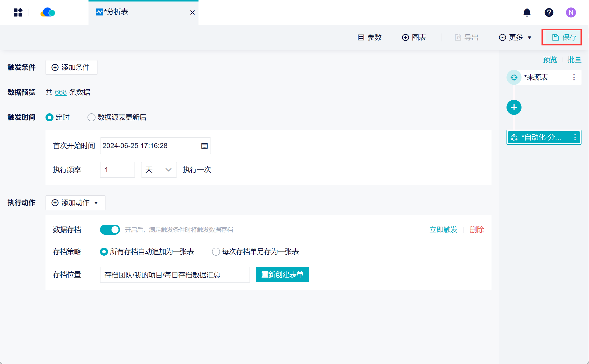Click the user avatar N icon
The width and height of the screenshot is (589, 364).
(571, 12)
